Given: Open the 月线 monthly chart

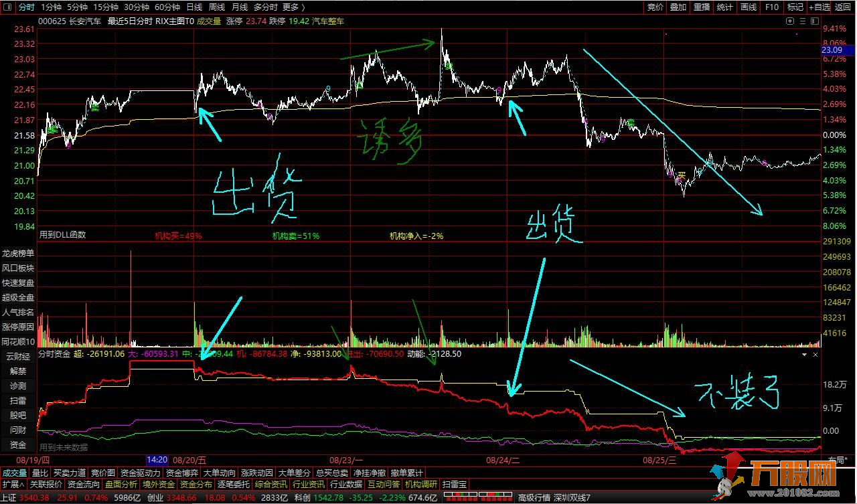Looking at the screenshot, I should pyautogui.click(x=239, y=7).
